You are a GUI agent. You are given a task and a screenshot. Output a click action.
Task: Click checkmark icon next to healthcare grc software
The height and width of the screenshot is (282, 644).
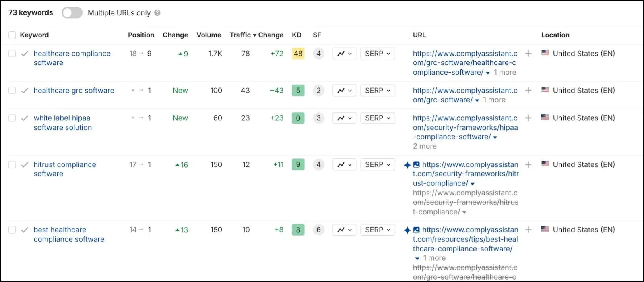click(25, 91)
